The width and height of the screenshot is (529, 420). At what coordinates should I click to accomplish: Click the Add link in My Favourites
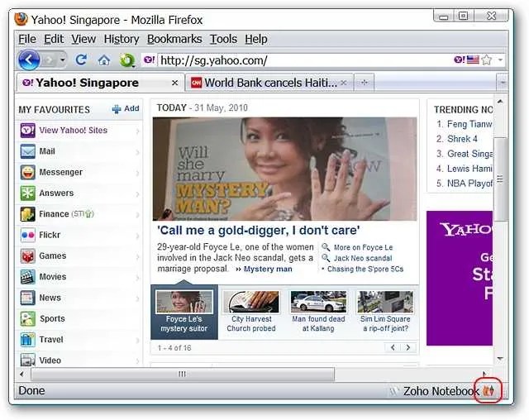(126, 108)
